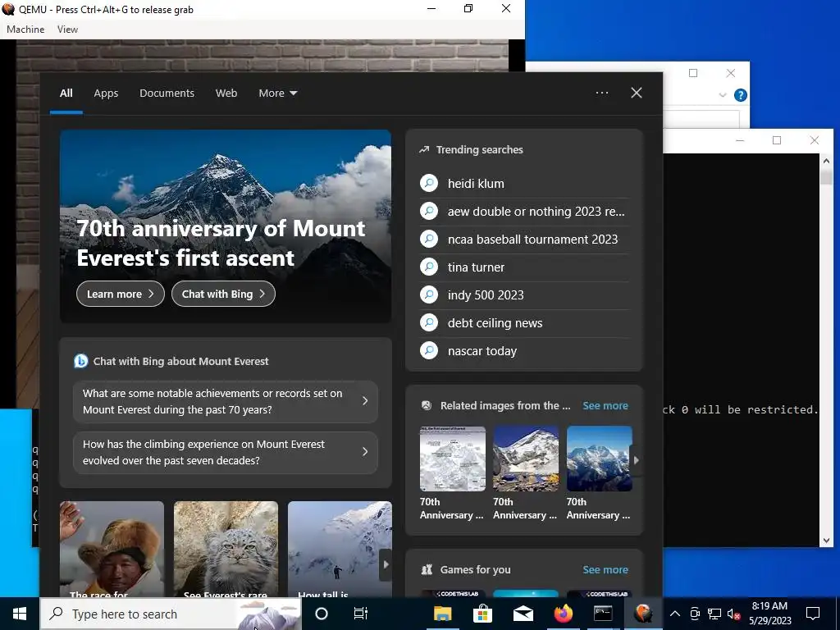Open the See Everest's rare cat card
The width and height of the screenshot is (840, 630).
click(226, 549)
